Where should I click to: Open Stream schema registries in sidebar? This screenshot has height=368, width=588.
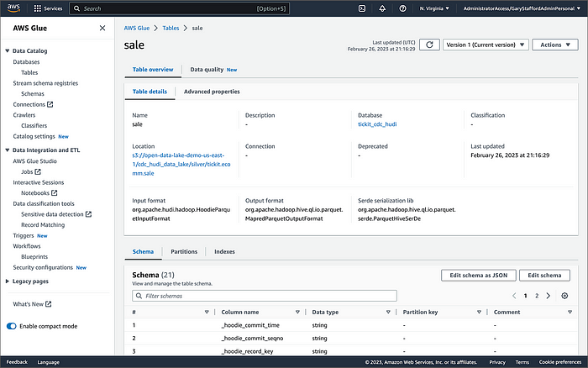pos(45,83)
